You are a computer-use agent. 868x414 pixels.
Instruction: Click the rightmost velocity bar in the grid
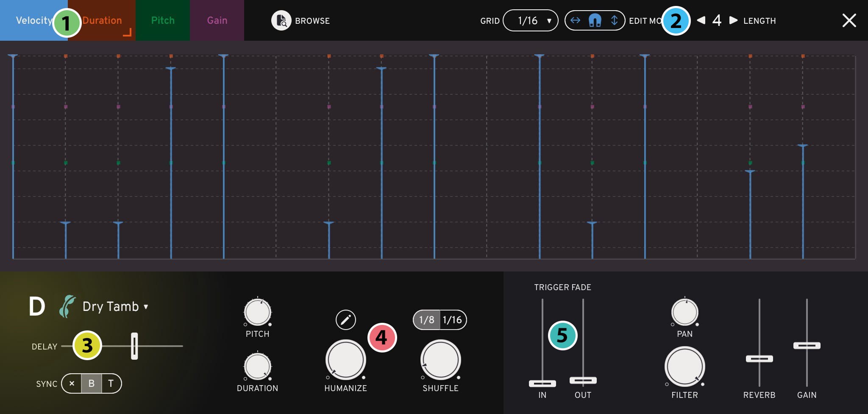point(803,202)
